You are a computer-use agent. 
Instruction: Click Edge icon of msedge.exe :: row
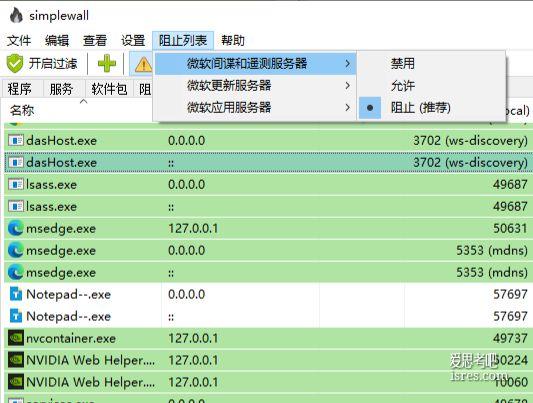[16, 272]
